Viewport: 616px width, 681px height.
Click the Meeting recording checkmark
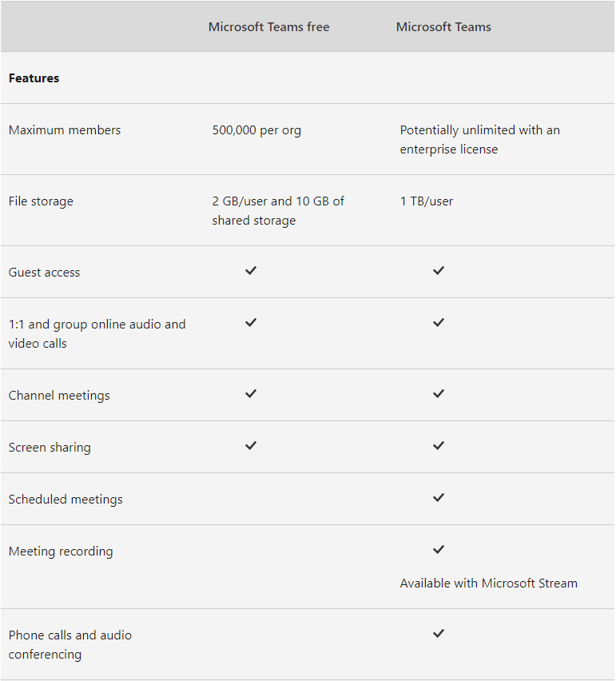point(438,550)
